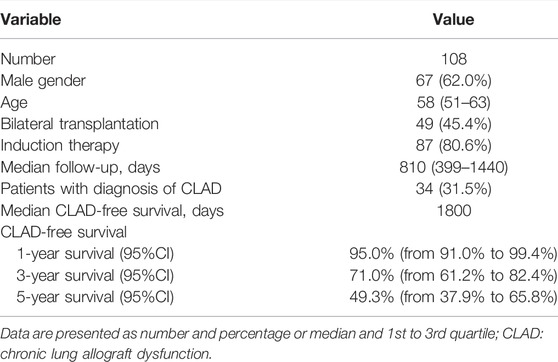Select the Male gender row label
Image resolution: width=558 pixels, height=362 pixels.
point(43,81)
